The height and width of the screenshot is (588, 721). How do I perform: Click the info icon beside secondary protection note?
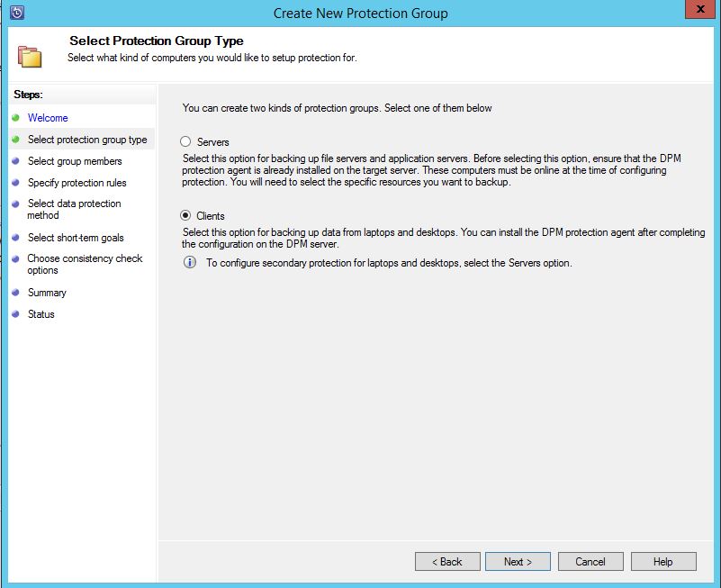(189, 263)
